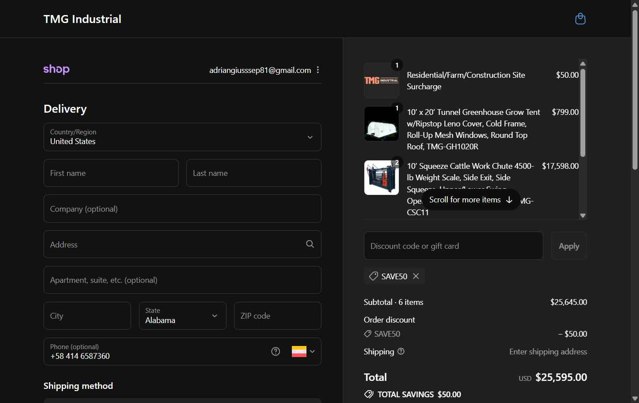Click the City input field
Viewport: 639px width, 403px height.
coord(87,316)
